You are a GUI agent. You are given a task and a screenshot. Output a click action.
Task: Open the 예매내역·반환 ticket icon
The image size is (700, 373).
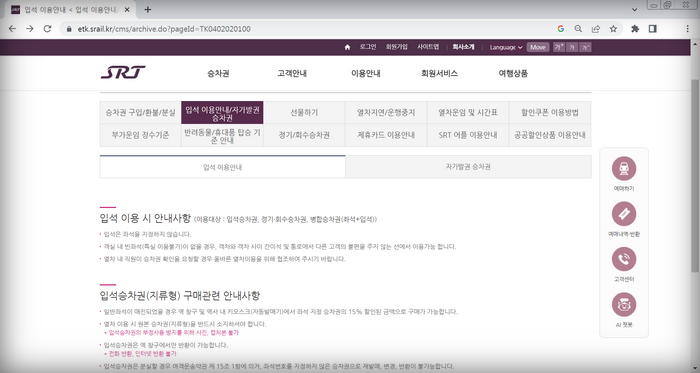tap(624, 214)
